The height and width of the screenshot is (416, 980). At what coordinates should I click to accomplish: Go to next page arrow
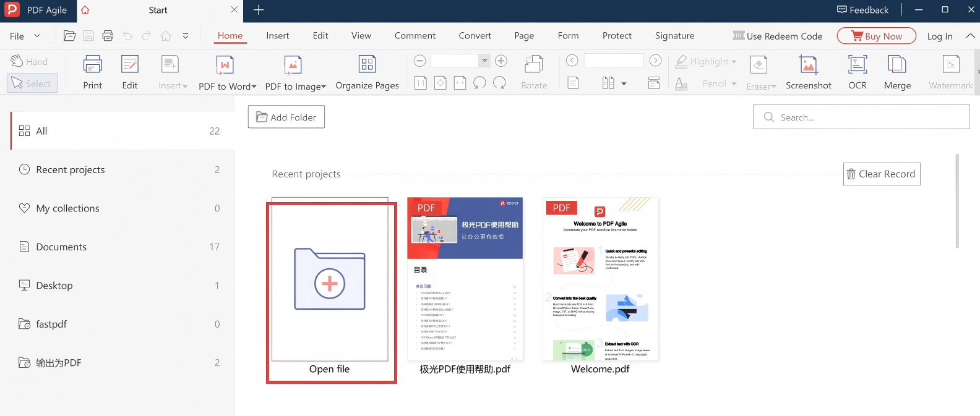[x=656, y=60]
